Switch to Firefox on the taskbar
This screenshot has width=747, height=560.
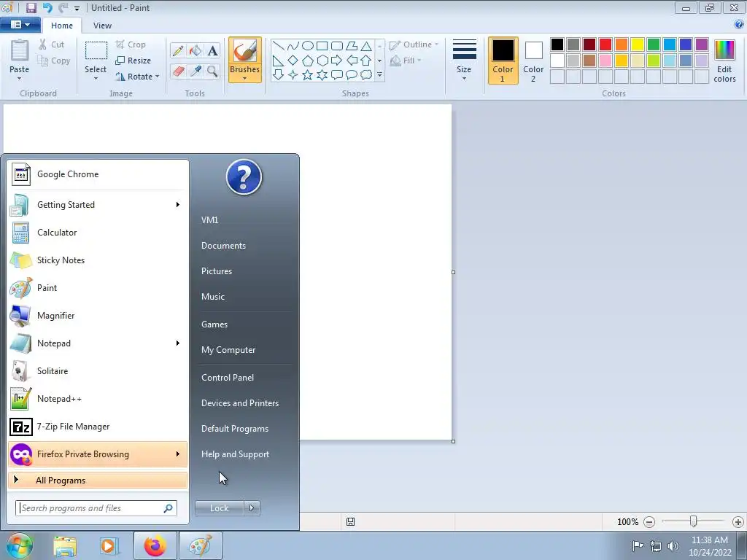[155, 545]
